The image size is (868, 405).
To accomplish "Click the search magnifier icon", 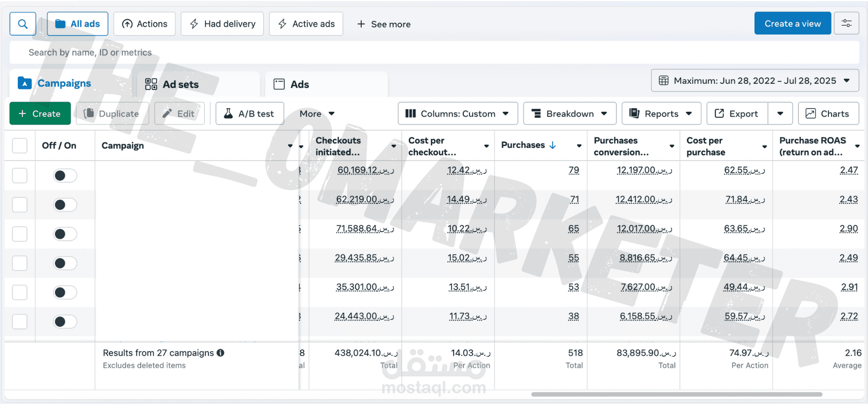I will coord(23,24).
